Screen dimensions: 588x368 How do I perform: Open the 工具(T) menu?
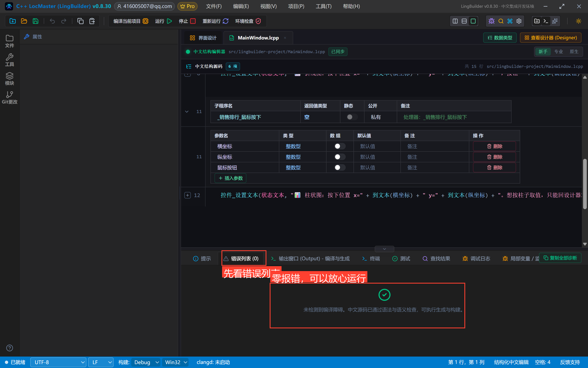323,6
